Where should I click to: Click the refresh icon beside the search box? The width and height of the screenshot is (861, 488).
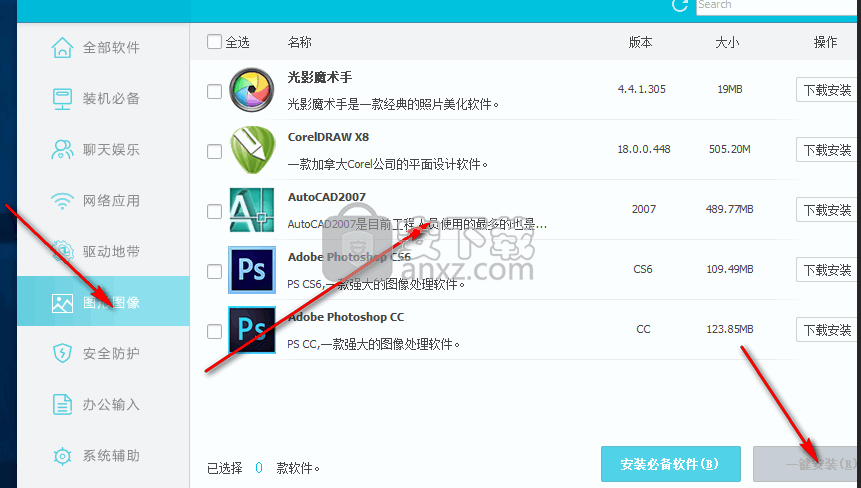[x=680, y=5]
